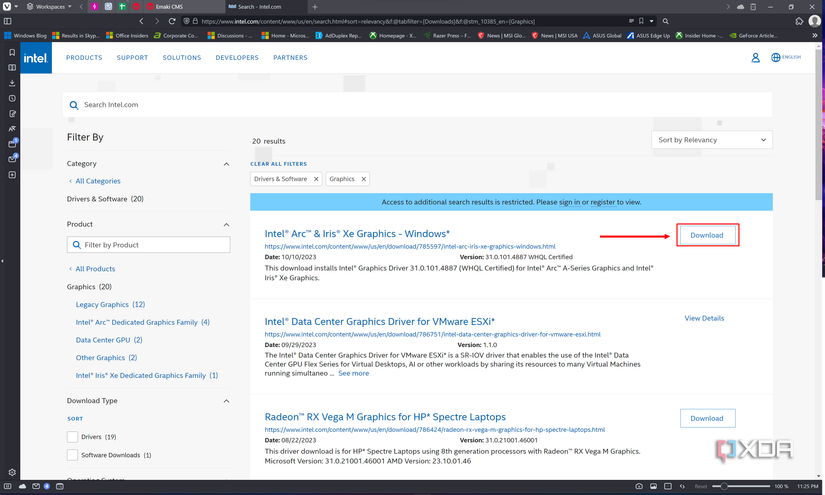This screenshot has height=495, width=825.
Task: Open the address bar search magnifier
Action: coord(666,21)
